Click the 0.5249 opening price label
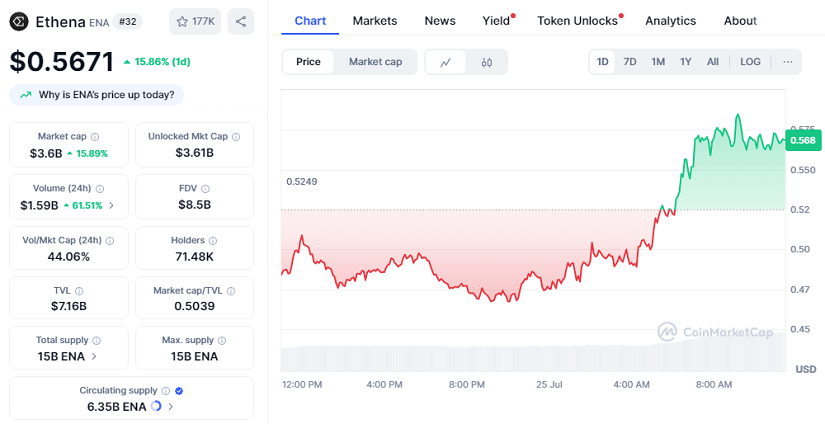Image resolution: width=825 pixels, height=424 pixels. pos(301,181)
